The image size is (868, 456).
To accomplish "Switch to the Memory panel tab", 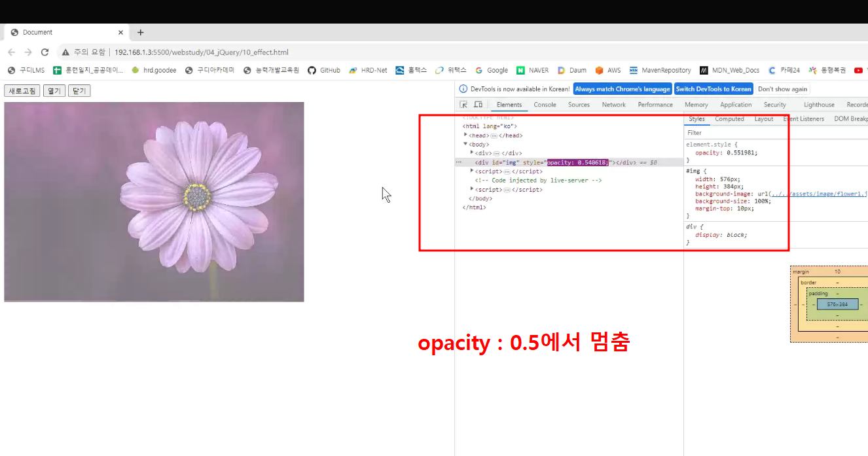I will pyautogui.click(x=696, y=105).
